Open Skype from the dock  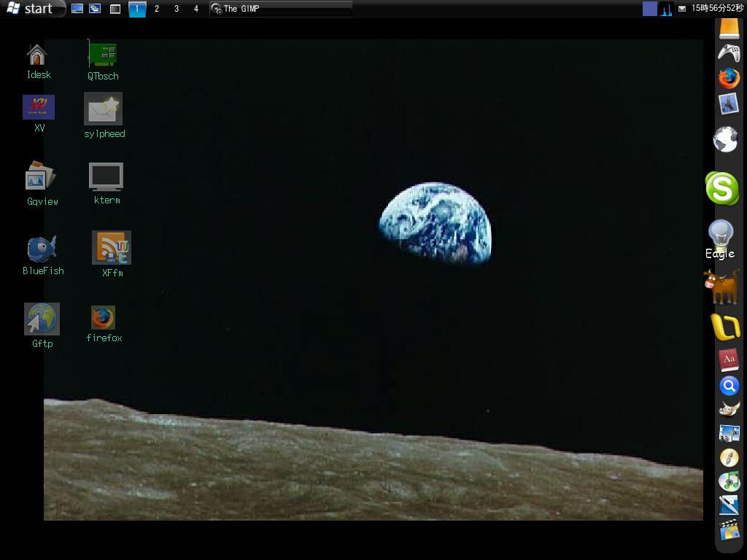(x=721, y=188)
